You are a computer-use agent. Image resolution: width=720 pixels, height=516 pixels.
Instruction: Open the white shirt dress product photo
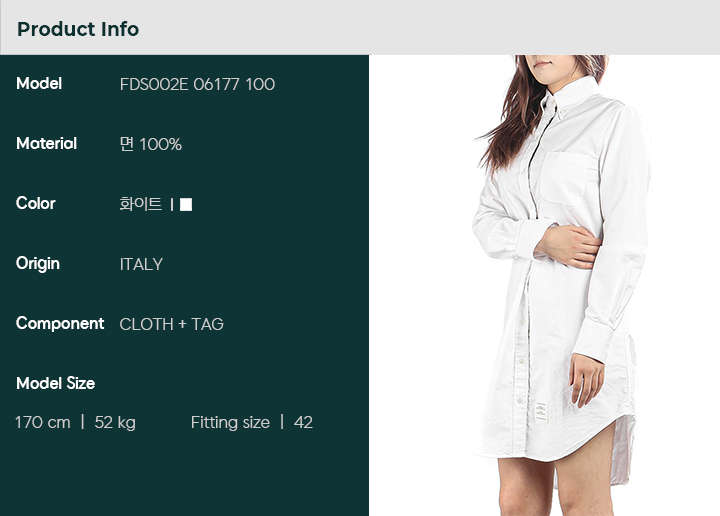[545, 285]
